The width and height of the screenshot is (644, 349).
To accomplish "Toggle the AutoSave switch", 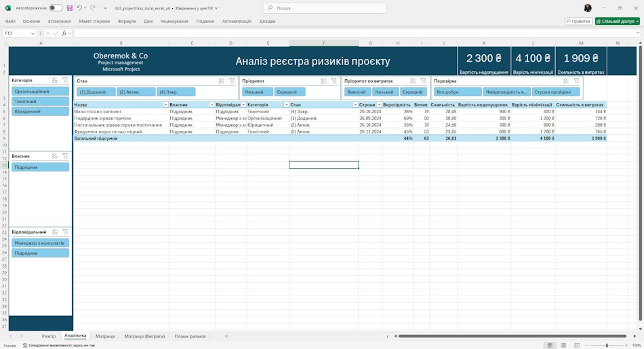I will click(56, 8).
